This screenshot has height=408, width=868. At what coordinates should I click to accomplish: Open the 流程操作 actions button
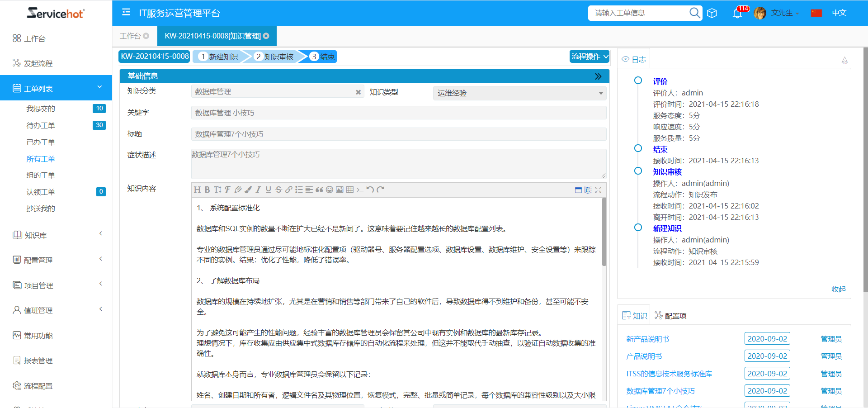(589, 56)
